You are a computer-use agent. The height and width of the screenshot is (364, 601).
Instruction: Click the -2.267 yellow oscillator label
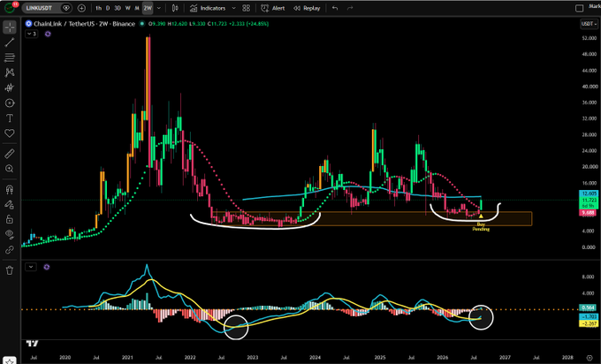click(x=588, y=323)
